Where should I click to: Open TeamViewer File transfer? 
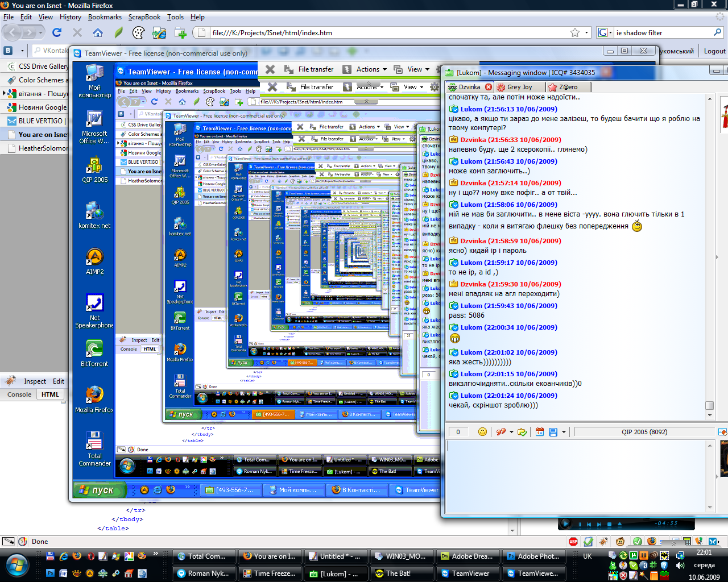309,69
